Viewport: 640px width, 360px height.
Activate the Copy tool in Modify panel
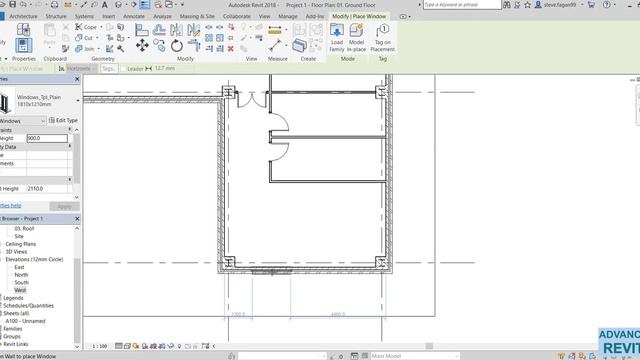pyautogui.click(x=159, y=45)
